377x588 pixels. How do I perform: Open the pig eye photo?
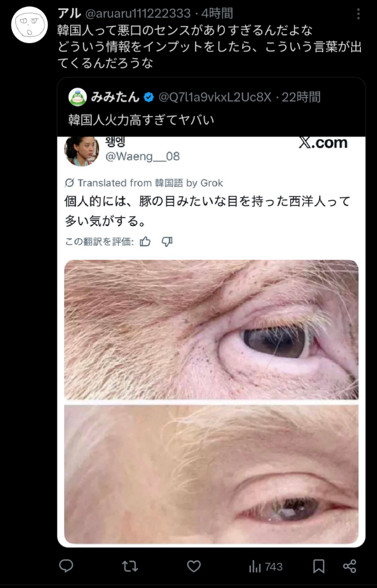[x=211, y=329]
